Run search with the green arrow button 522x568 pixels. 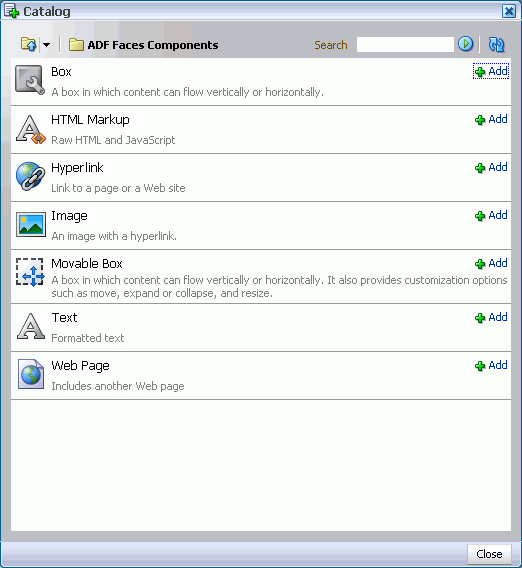tap(465, 44)
